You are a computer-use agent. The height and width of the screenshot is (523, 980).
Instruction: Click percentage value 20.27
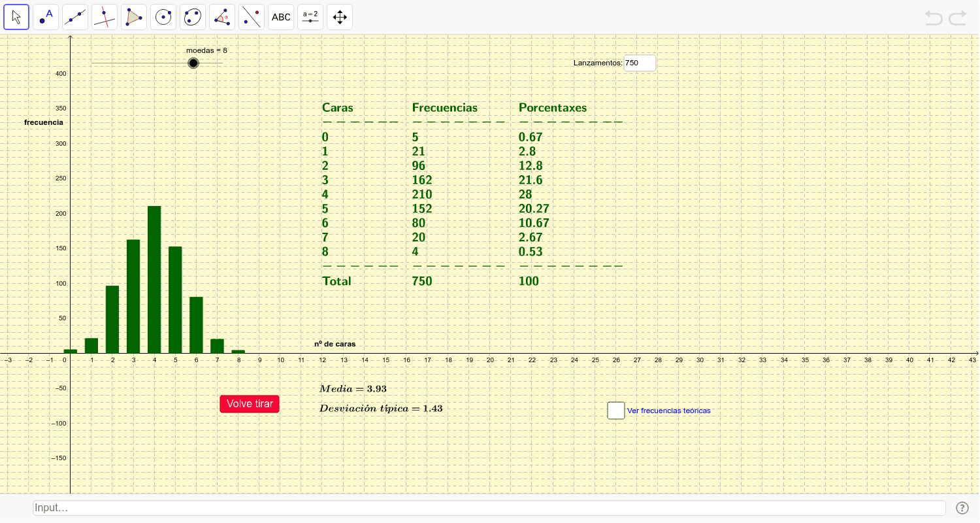[x=534, y=209]
